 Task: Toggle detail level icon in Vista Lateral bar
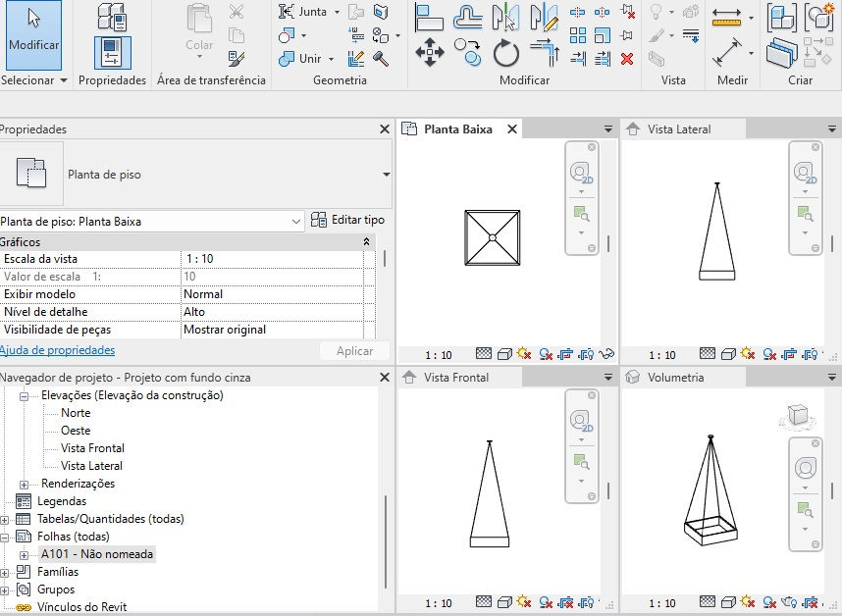point(708,353)
